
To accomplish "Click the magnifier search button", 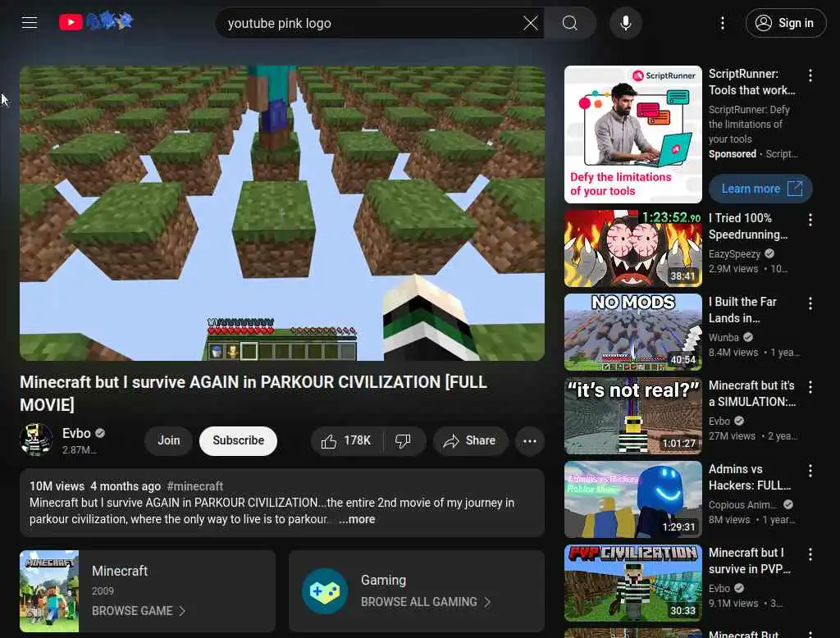I will coord(570,23).
